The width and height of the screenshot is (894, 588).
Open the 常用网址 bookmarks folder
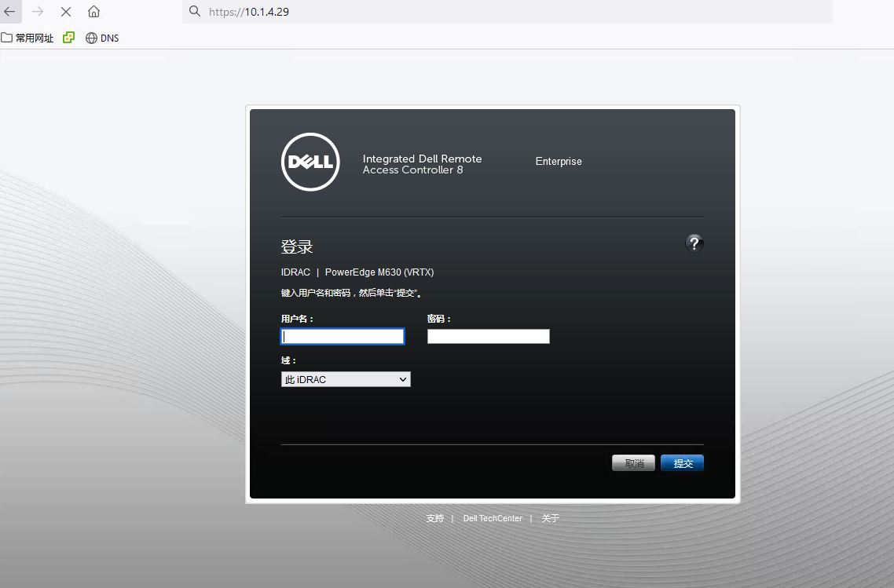tap(27, 38)
